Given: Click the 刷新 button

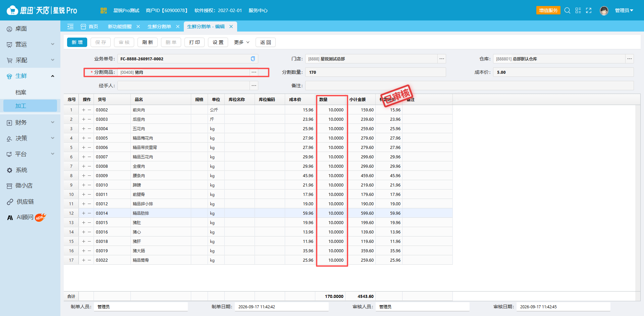Looking at the screenshot, I should [x=148, y=42].
